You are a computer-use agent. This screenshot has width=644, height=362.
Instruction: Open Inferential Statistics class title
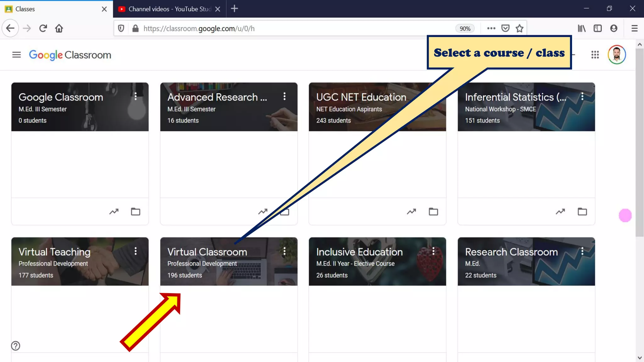[516, 97]
